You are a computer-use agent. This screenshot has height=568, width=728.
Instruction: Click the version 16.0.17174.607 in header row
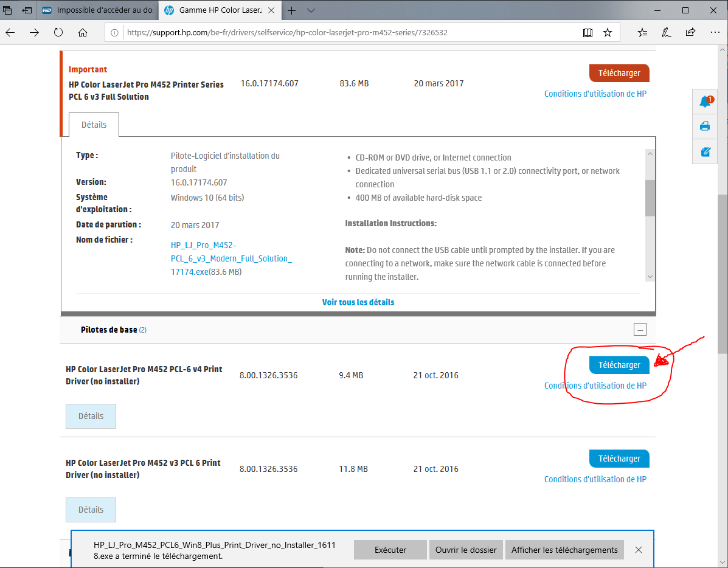pos(269,83)
